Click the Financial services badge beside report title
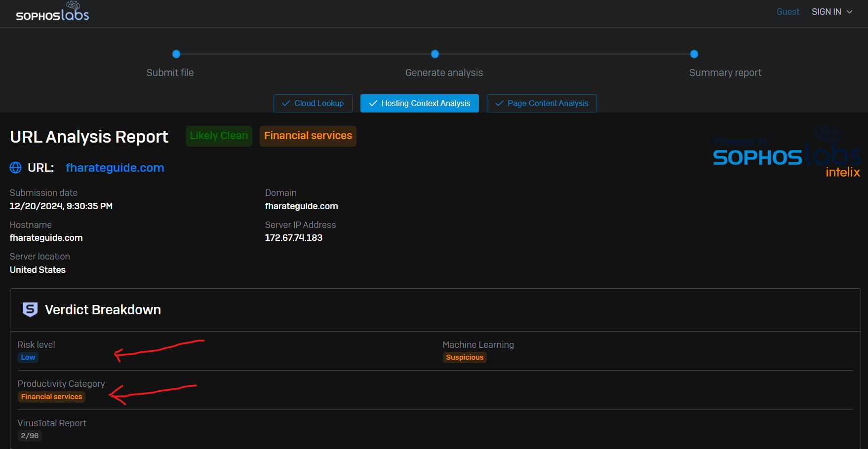The width and height of the screenshot is (868, 449). point(308,136)
